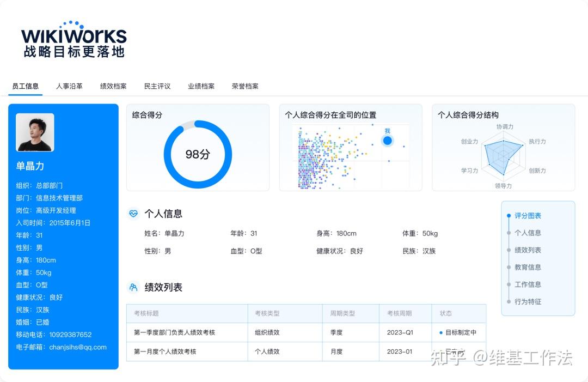This screenshot has height=382, width=588.
Task: Click 组织 总部部门 in sidebar
Action: tap(39, 185)
